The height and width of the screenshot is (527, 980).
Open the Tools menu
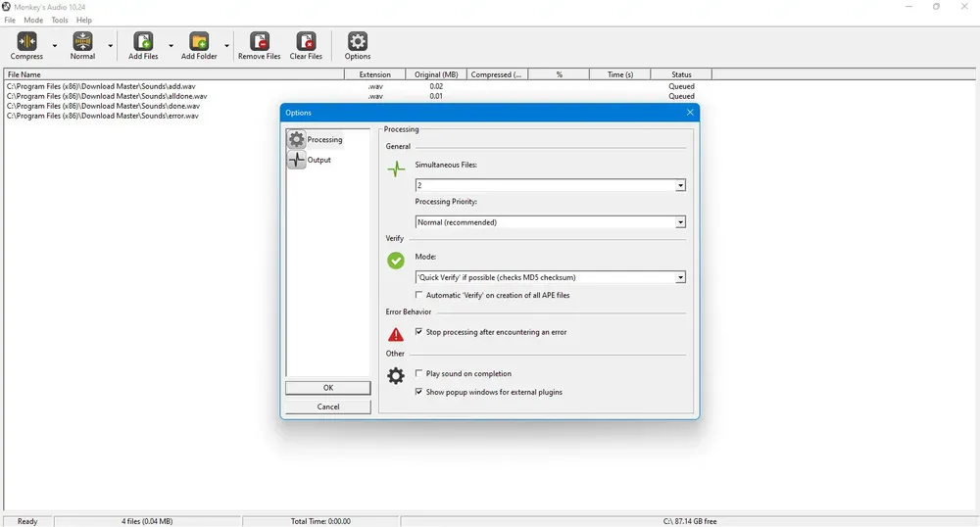click(60, 20)
